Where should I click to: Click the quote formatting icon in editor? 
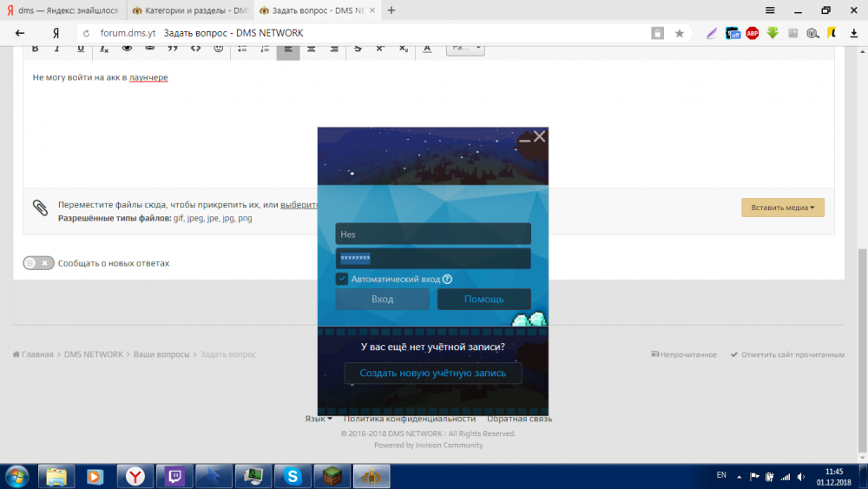tap(173, 49)
